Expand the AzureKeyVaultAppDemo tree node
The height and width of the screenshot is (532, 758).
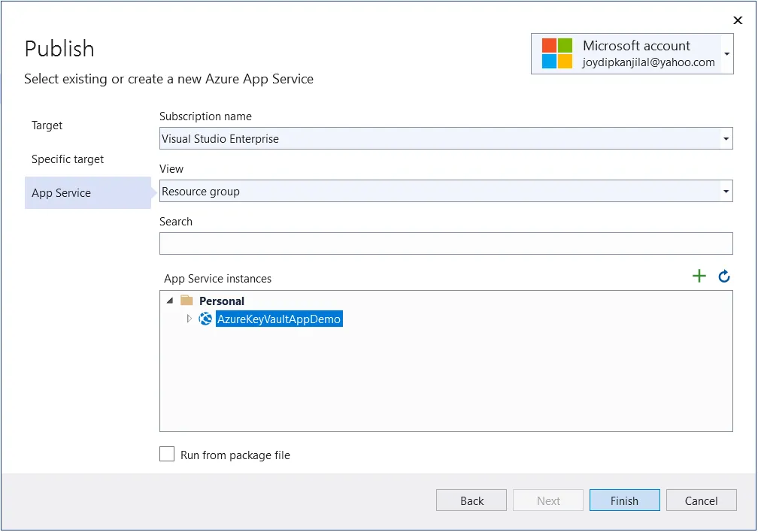pos(189,319)
